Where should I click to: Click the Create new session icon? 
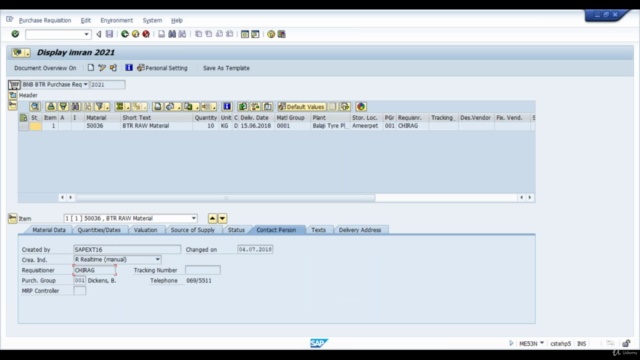click(245, 34)
